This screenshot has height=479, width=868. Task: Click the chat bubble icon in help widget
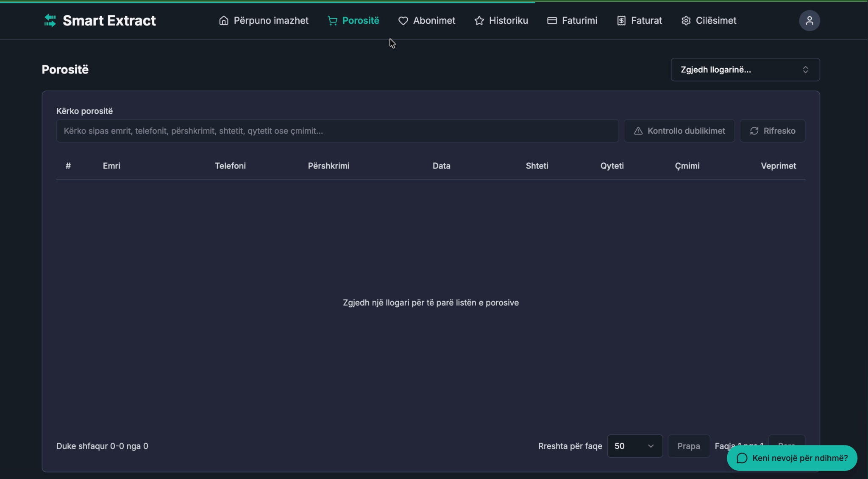tap(742, 458)
